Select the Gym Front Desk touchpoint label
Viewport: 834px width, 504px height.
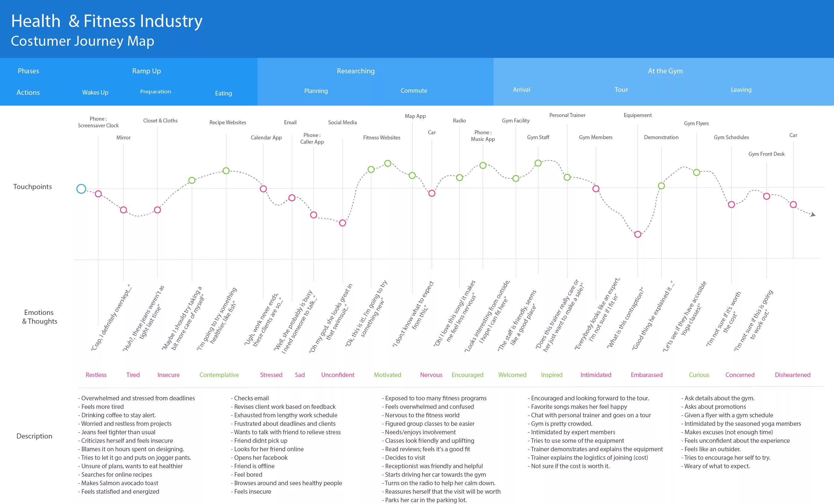click(x=766, y=154)
